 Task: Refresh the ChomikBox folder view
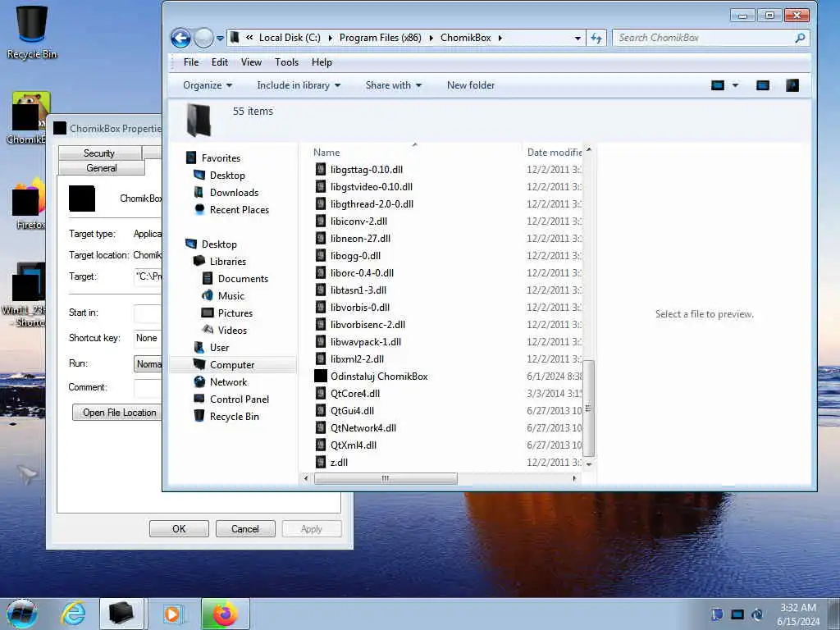(x=596, y=38)
